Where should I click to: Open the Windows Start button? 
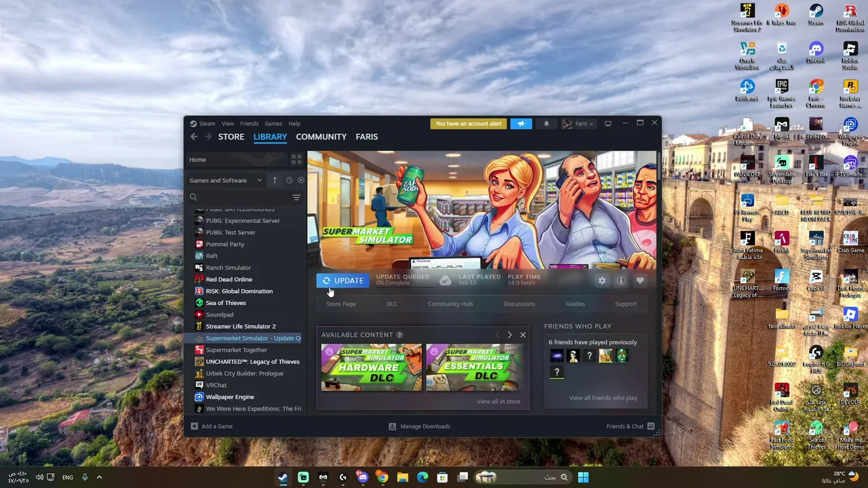[x=583, y=477]
